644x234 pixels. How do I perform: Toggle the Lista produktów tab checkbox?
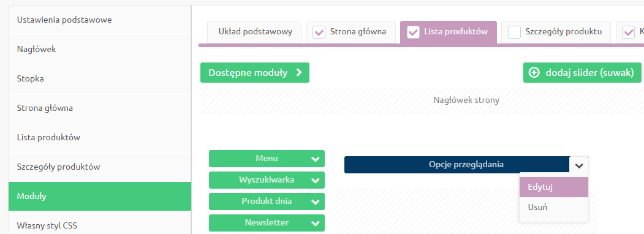pyautogui.click(x=413, y=32)
